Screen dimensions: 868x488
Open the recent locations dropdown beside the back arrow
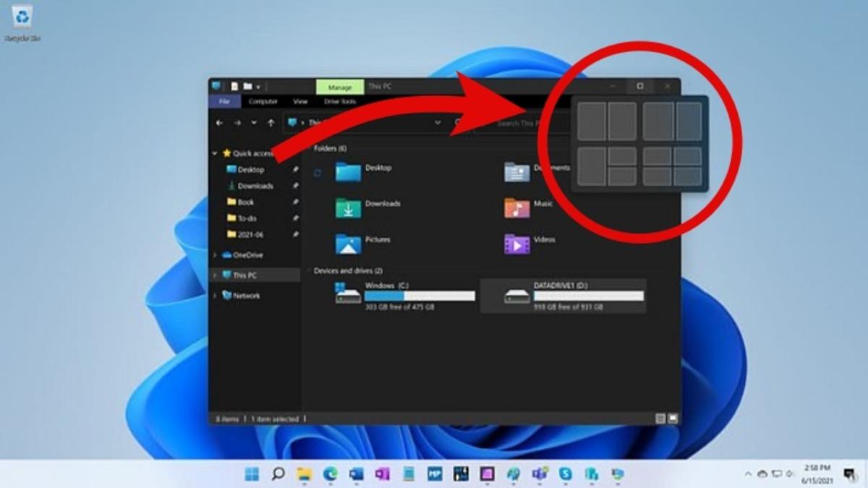(x=253, y=122)
